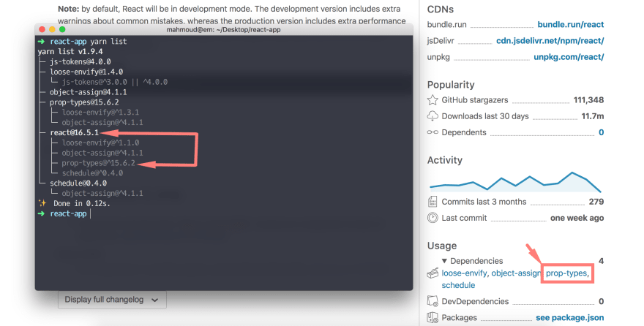Click the Activity section heading
Image resolution: width=644 pixels, height=326 pixels.
click(445, 160)
